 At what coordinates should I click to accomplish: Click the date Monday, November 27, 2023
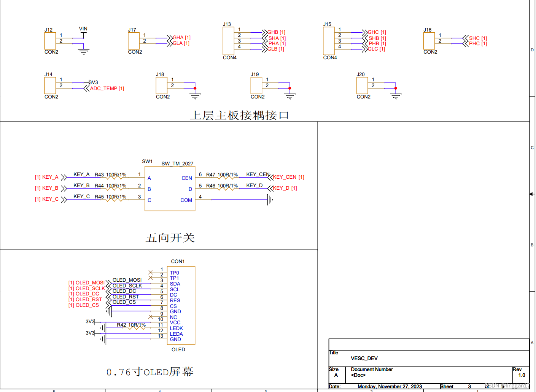(390, 386)
